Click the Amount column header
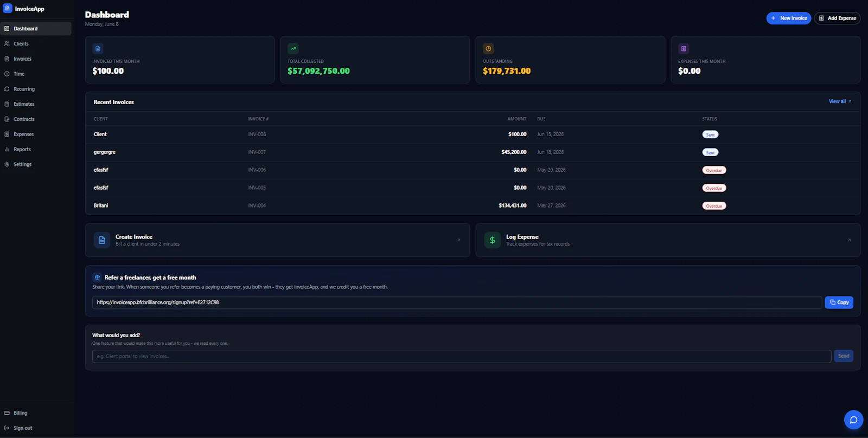868x438 pixels. [x=516, y=119]
